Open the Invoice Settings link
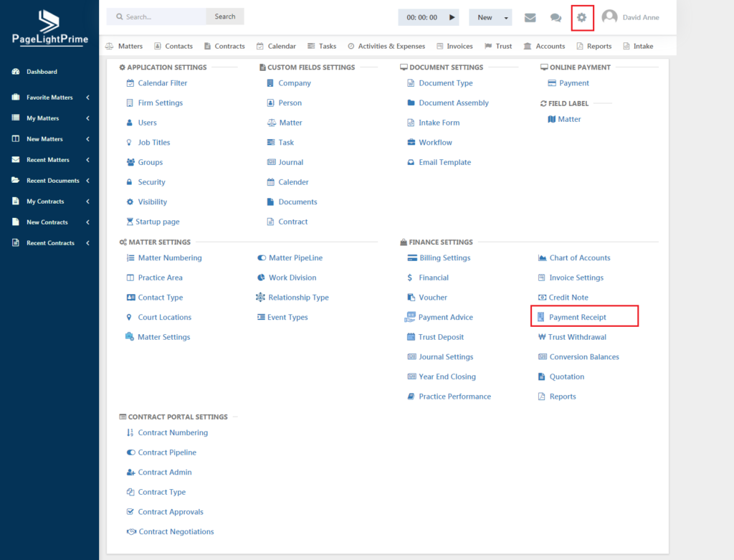This screenshot has width=734, height=560. click(576, 277)
